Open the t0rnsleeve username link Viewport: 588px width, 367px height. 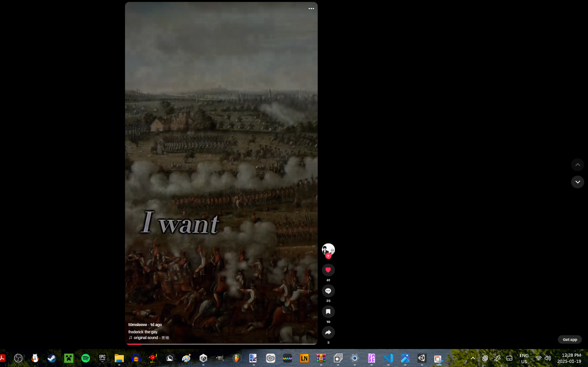[x=138, y=325]
